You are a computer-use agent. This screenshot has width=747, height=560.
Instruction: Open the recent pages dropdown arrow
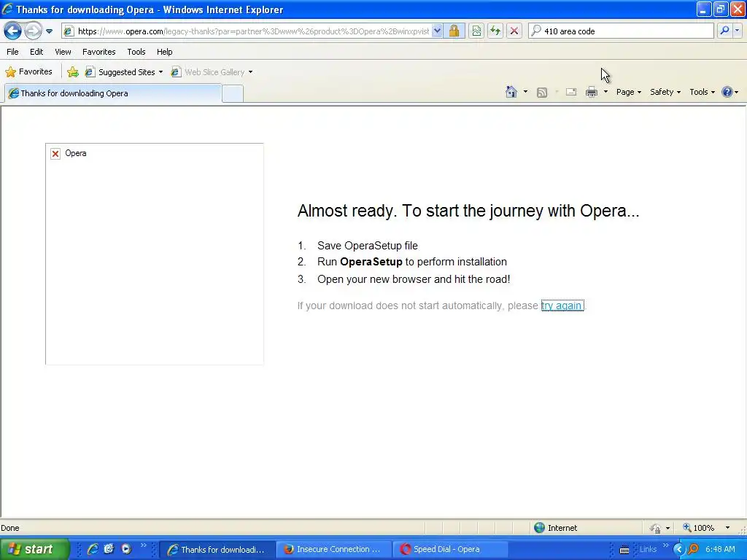pos(49,31)
